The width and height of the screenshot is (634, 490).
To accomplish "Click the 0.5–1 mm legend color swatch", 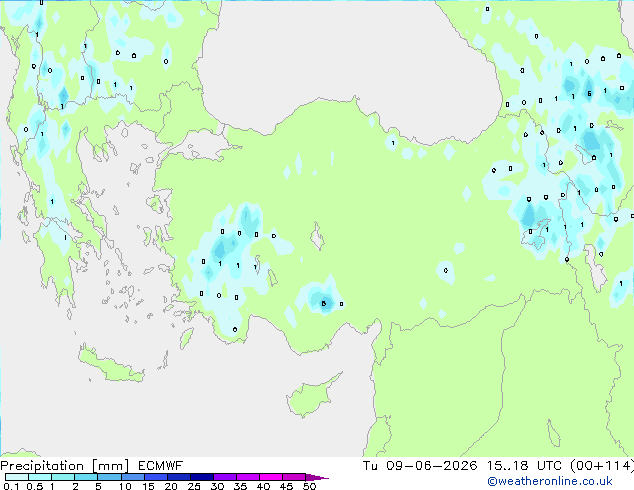I will pyautogui.click(x=40, y=477).
